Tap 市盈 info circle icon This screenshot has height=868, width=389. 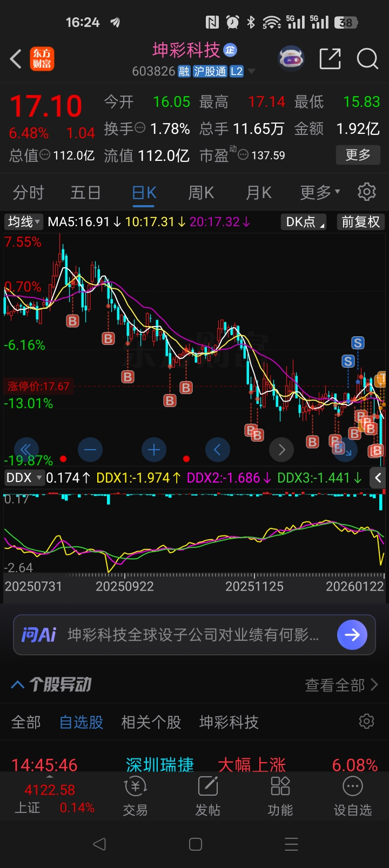(x=243, y=155)
